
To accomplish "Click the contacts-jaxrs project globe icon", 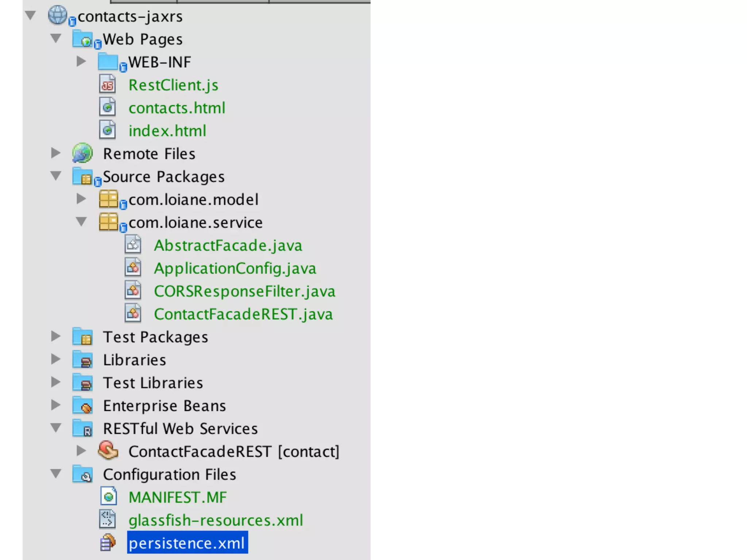I will [x=58, y=15].
